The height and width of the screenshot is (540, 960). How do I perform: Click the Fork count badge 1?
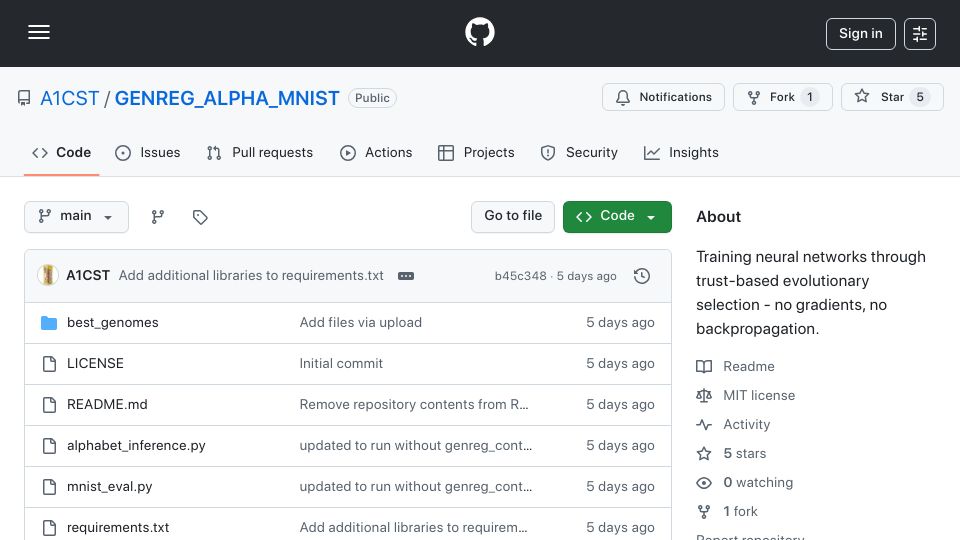click(809, 97)
